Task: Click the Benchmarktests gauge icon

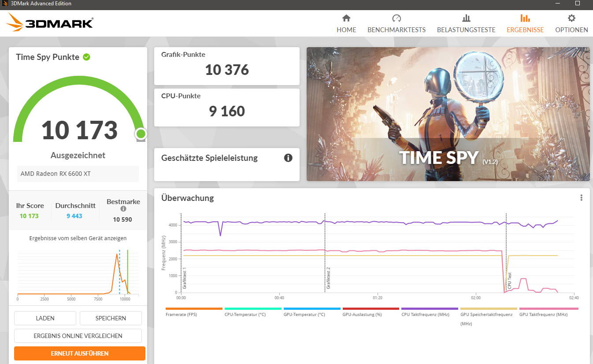Action: tap(397, 18)
